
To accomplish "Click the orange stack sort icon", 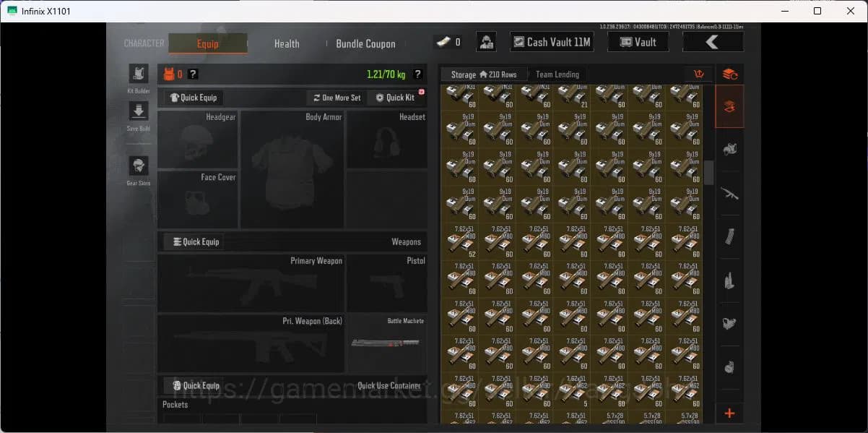I will tap(729, 74).
